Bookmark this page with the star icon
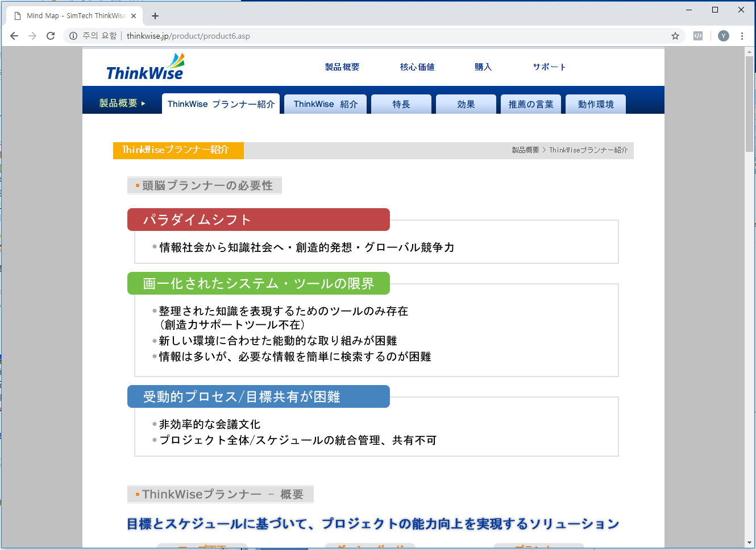Image resolution: width=756 pixels, height=550 pixels. point(675,36)
